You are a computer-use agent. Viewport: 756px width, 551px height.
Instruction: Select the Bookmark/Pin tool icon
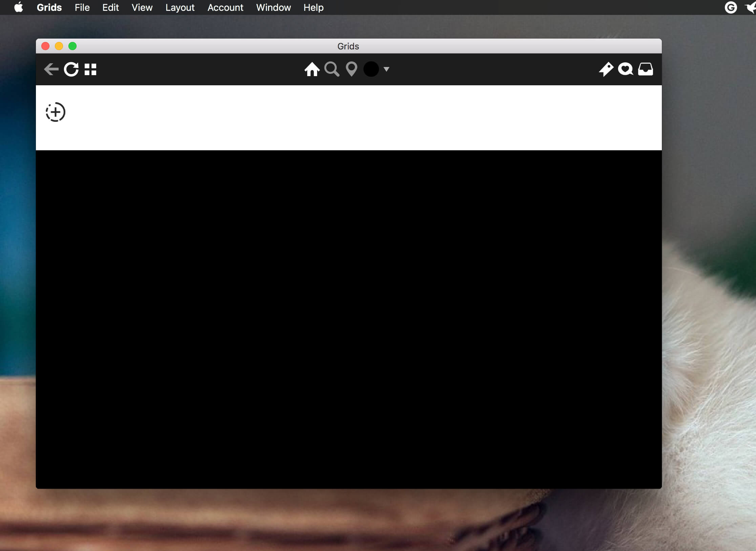click(x=606, y=70)
